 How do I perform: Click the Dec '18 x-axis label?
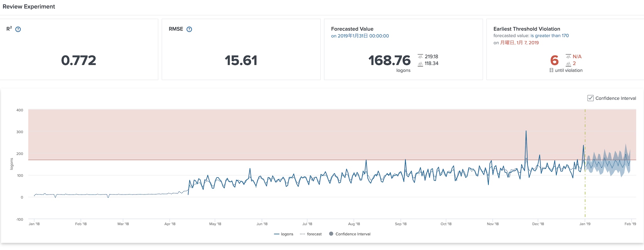tap(538, 224)
